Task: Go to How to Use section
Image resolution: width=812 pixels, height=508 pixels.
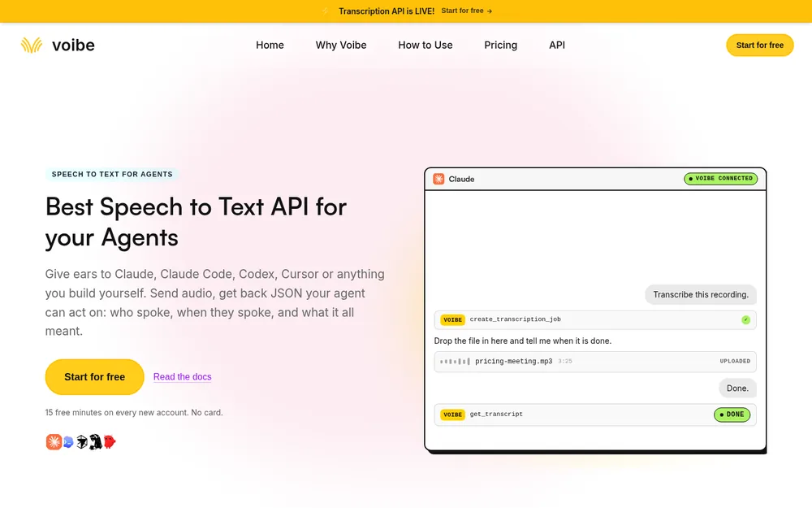Action: point(425,45)
